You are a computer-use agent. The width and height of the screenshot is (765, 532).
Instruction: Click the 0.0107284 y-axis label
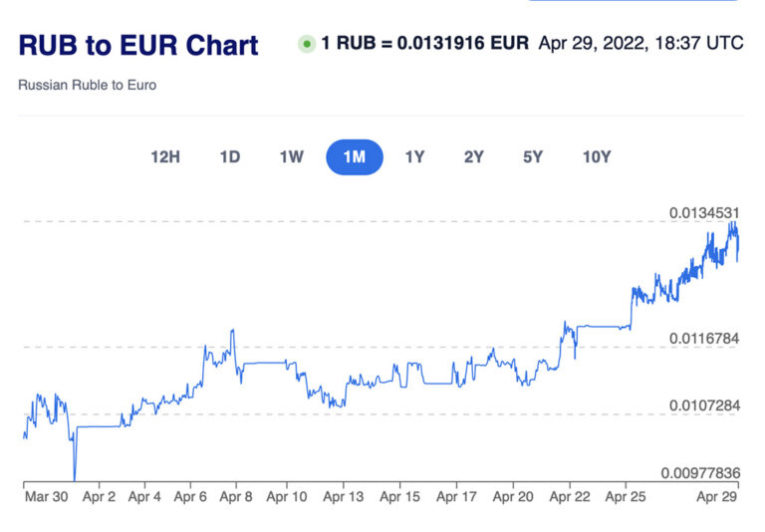coord(703,406)
